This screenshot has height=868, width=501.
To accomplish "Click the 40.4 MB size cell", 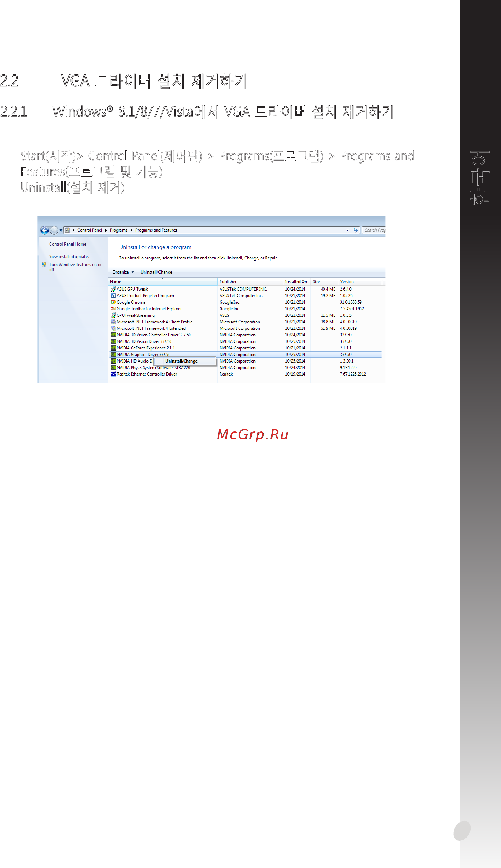I will tap(328, 289).
